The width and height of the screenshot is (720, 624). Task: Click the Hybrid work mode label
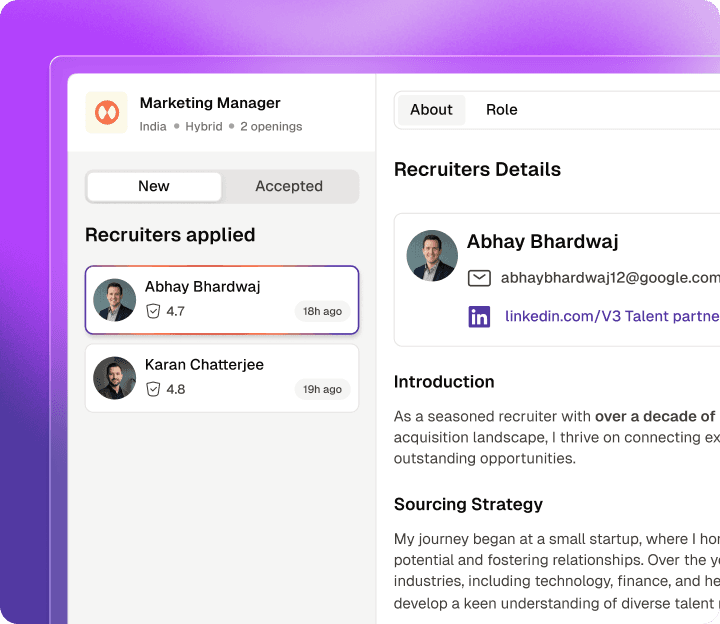(x=204, y=127)
